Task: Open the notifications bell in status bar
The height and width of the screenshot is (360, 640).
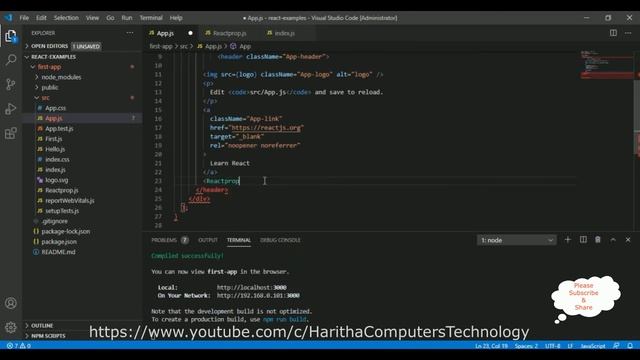Action: coord(630,346)
